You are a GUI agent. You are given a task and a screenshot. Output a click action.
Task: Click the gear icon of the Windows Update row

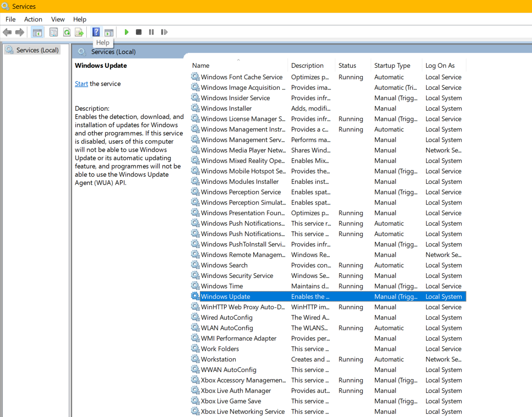[195, 296]
